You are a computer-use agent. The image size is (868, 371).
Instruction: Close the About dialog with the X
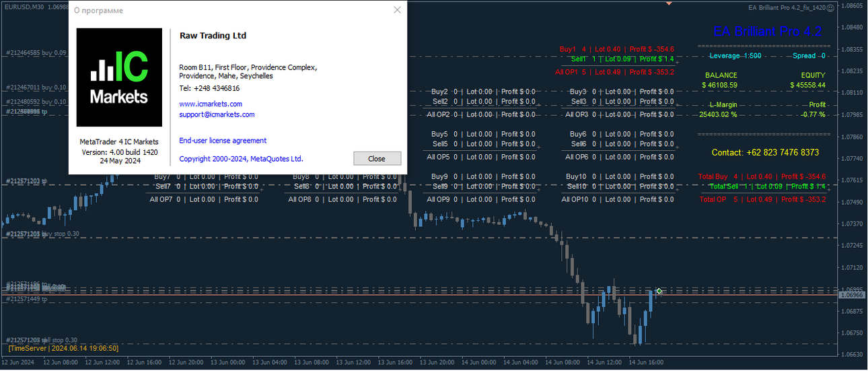click(x=397, y=10)
